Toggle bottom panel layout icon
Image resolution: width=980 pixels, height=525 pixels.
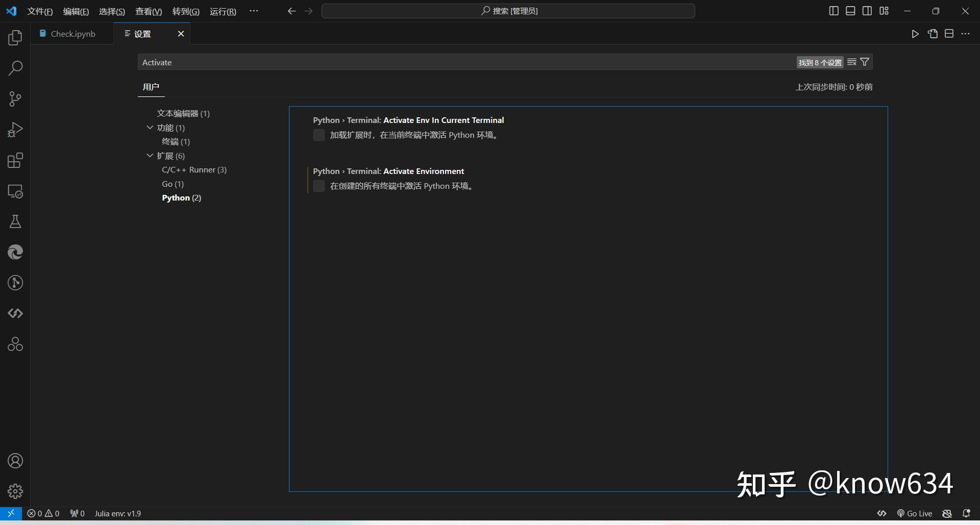click(850, 11)
